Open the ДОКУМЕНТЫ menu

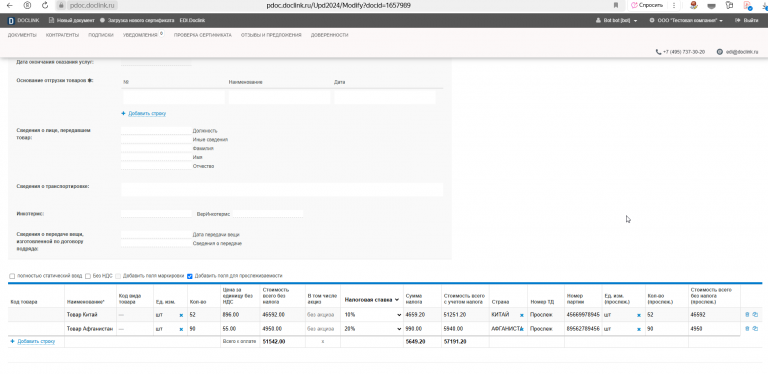(x=22, y=35)
